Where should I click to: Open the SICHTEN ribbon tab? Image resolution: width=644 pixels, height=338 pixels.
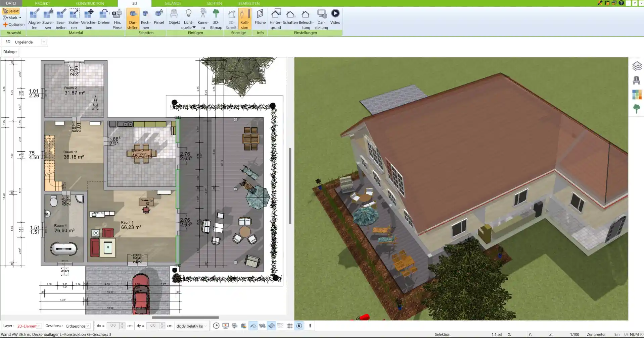click(x=214, y=3)
